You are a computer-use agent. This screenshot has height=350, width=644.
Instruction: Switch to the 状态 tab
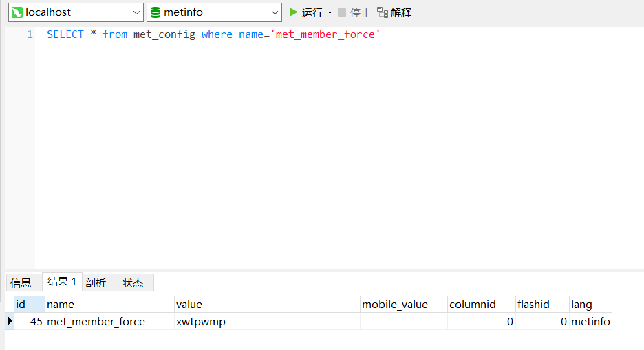(133, 282)
